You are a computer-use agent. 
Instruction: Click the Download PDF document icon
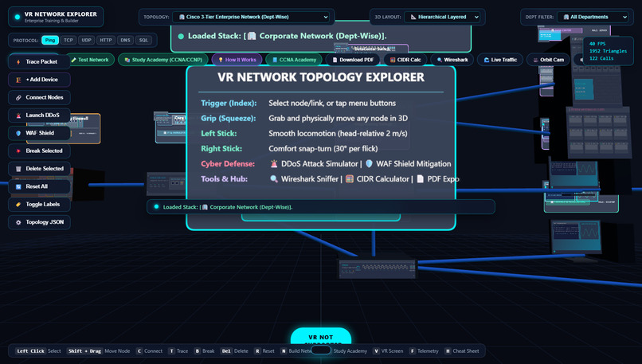click(x=335, y=60)
